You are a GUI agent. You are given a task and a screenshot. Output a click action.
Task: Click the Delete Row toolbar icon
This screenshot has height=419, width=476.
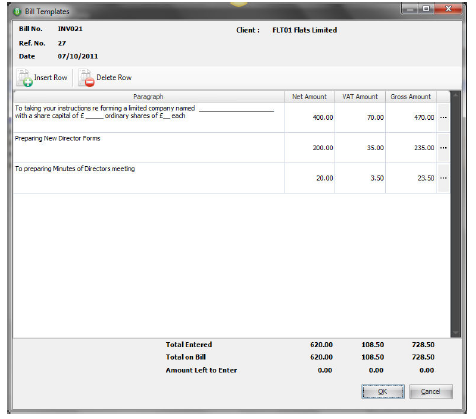tap(86, 78)
